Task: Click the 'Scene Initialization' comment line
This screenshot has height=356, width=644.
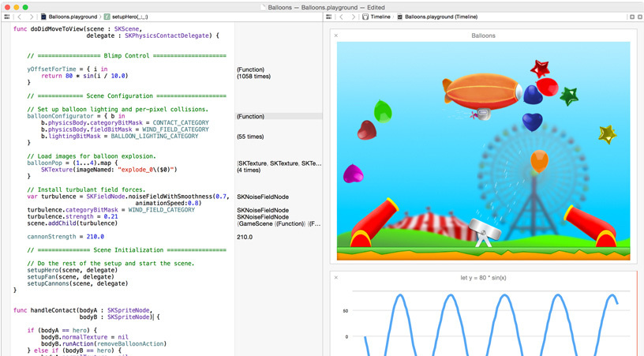Action: [x=126, y=250]
